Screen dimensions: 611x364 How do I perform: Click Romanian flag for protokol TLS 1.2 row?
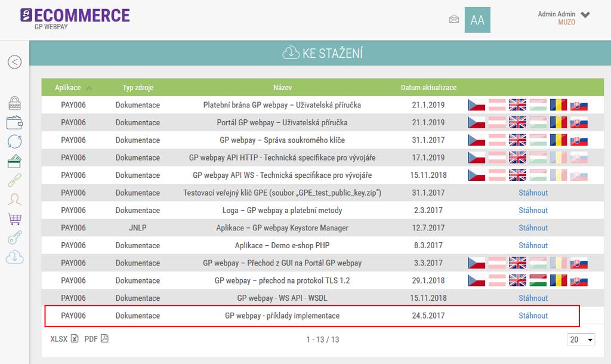558,280
